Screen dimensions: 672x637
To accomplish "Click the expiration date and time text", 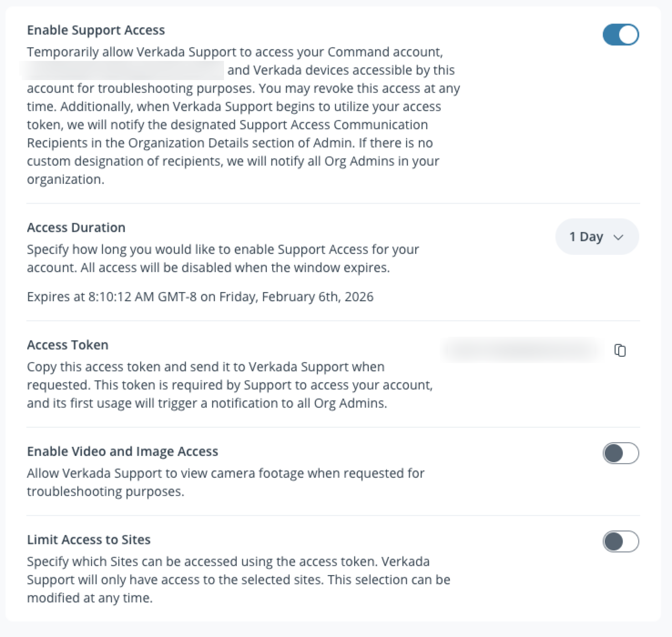I will click(x=200, y=297).
